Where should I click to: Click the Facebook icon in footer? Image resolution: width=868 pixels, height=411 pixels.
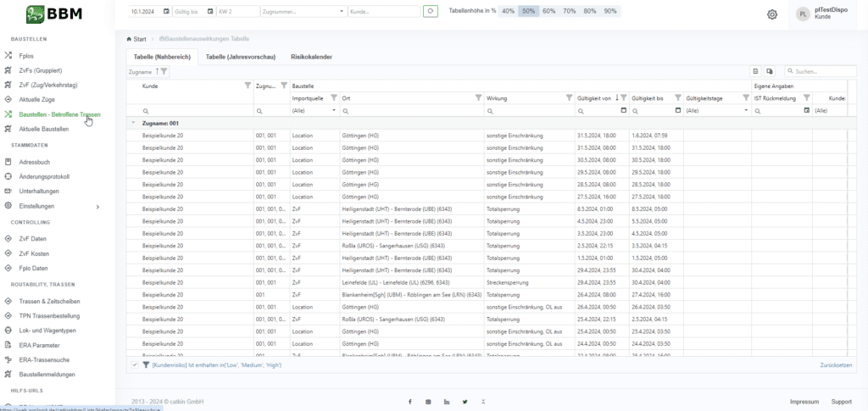click(x=409, y=401)
